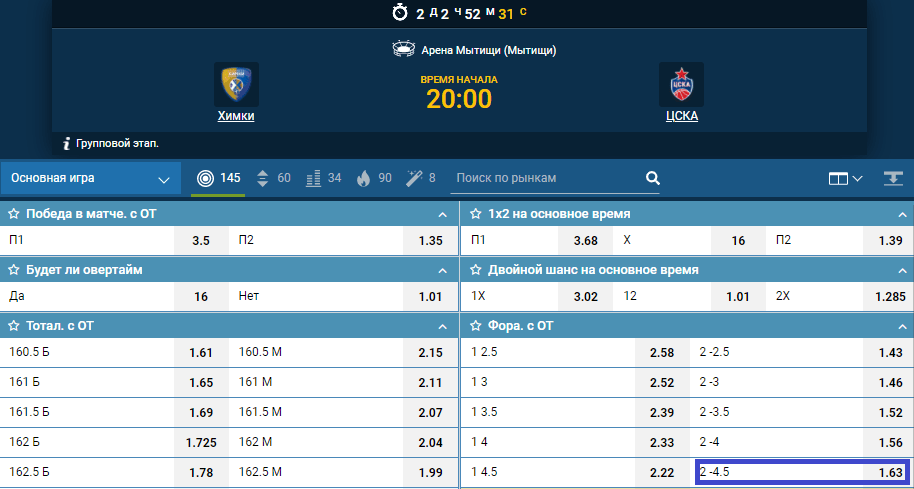Click the arena stadium icon
The image size is (914, 489).
pos(404,49)
